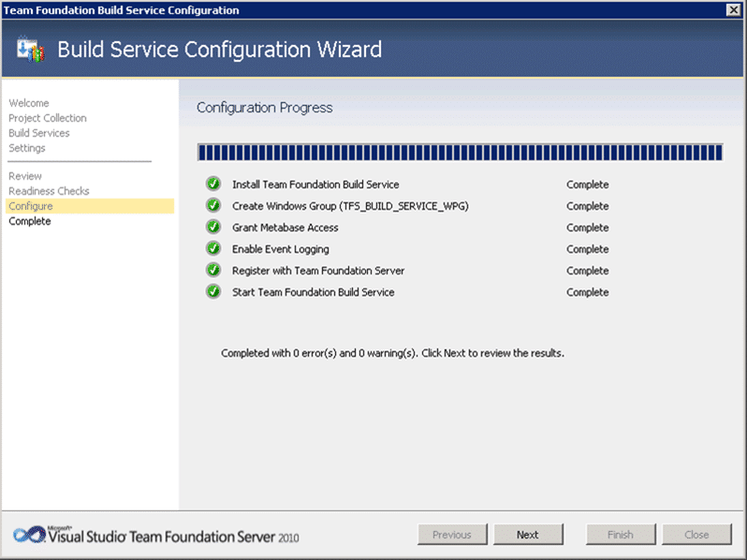Click the Complete status for Start Team Foundation Build Service
This screenshot has height=560, width=747.
[588, 292]
